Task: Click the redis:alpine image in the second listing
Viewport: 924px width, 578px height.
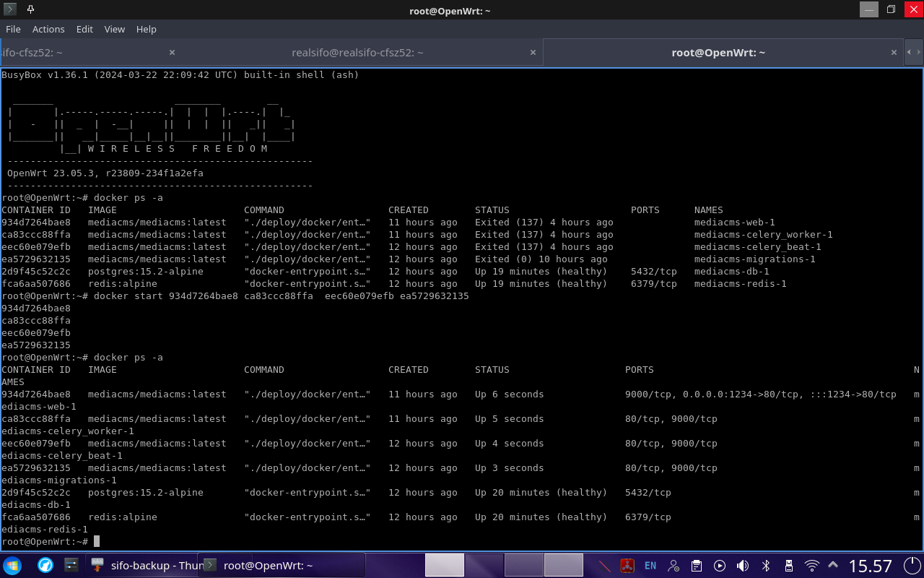Action: tap(123, 517)
